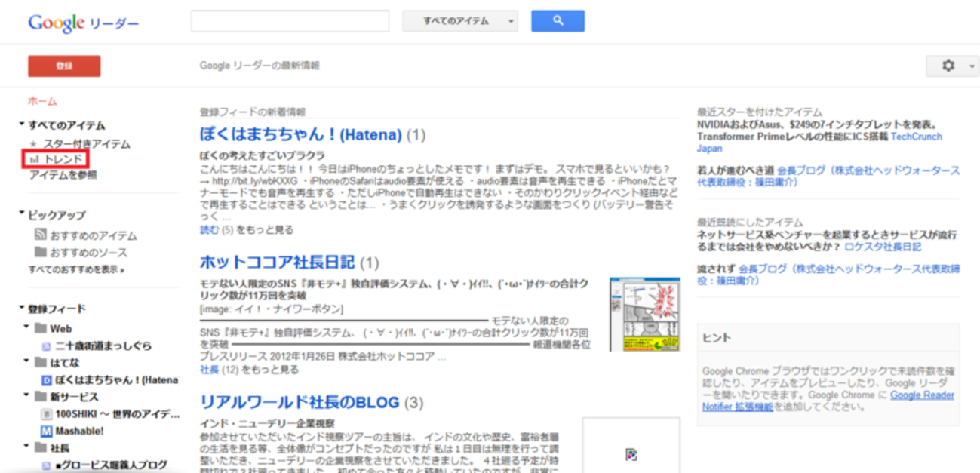
Task: Click the はてな folder icon
Action: pos(39,362)
